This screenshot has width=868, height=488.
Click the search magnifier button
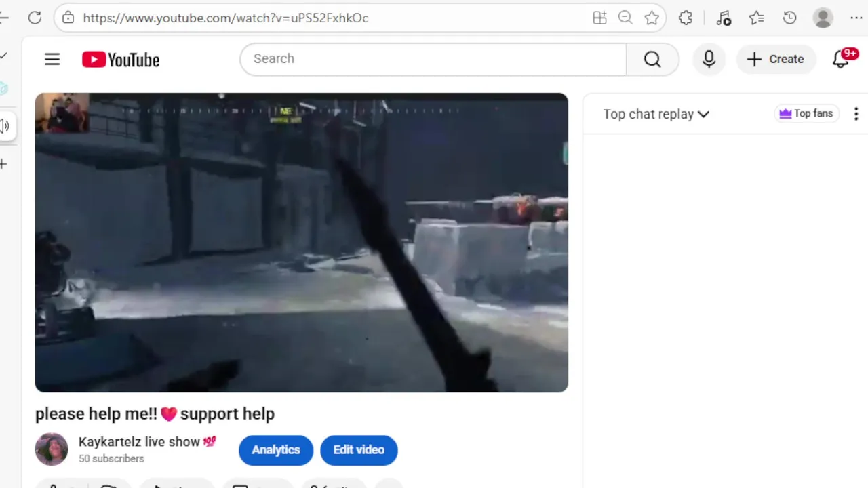(652, 60)
